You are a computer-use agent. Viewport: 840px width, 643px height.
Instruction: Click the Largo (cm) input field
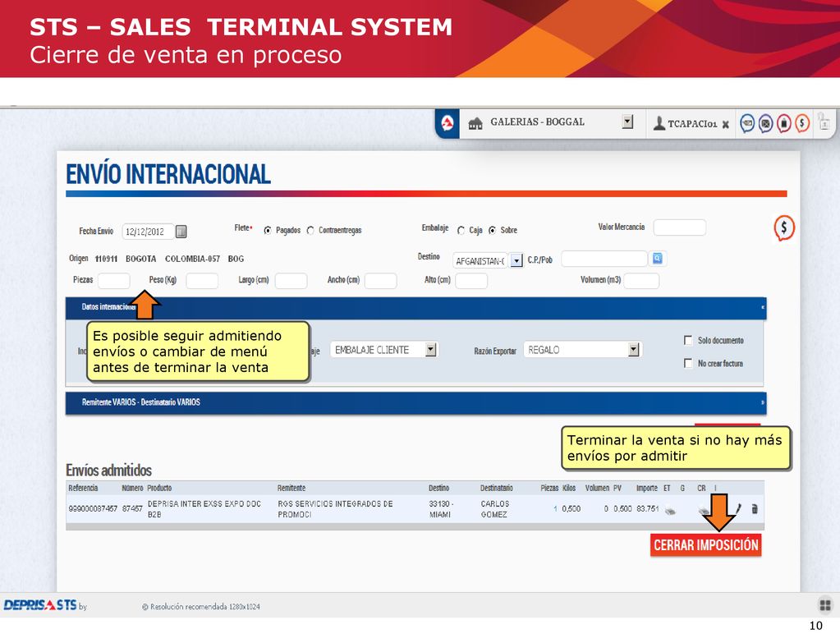(291, 280)
